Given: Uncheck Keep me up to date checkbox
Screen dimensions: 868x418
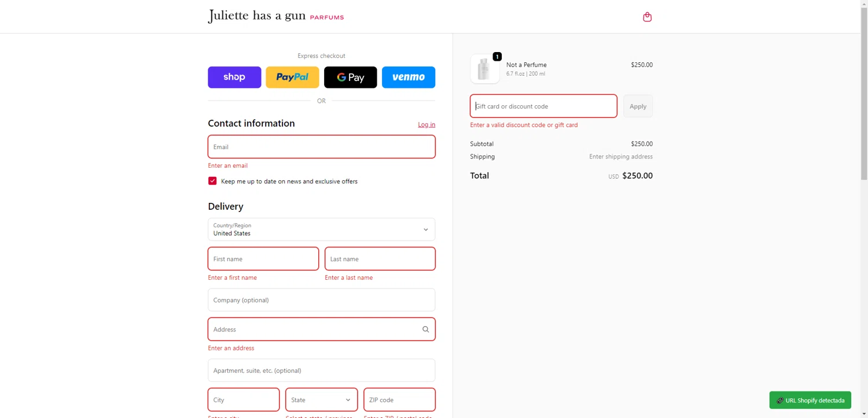Looking at the screenshot, I should click(212, 181).
